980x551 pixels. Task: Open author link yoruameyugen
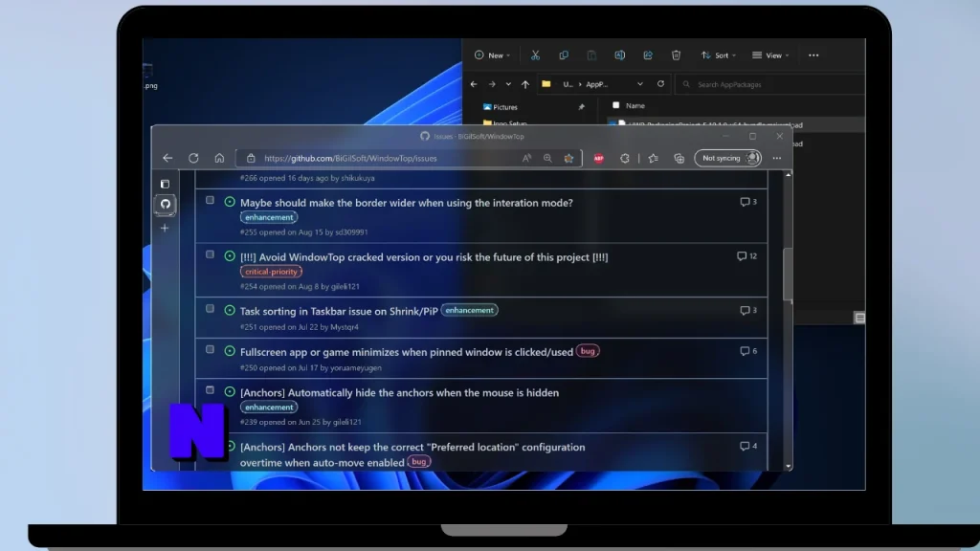(356, 367)
